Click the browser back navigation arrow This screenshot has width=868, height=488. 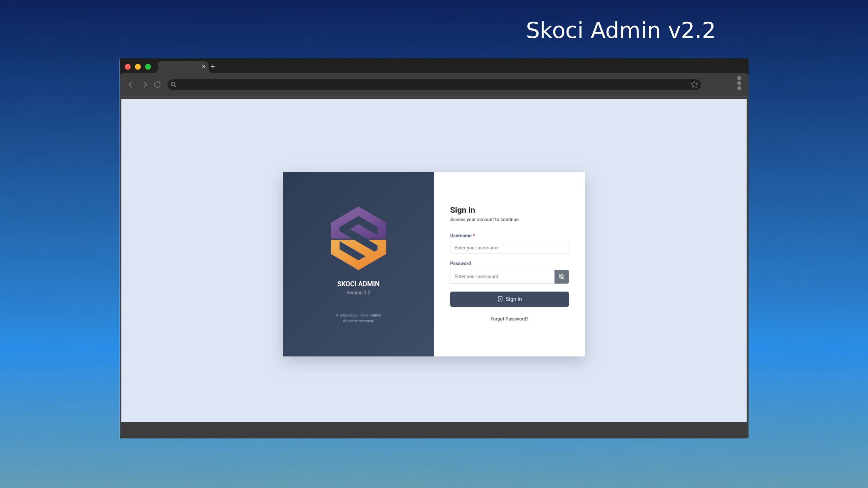(131, 84)
